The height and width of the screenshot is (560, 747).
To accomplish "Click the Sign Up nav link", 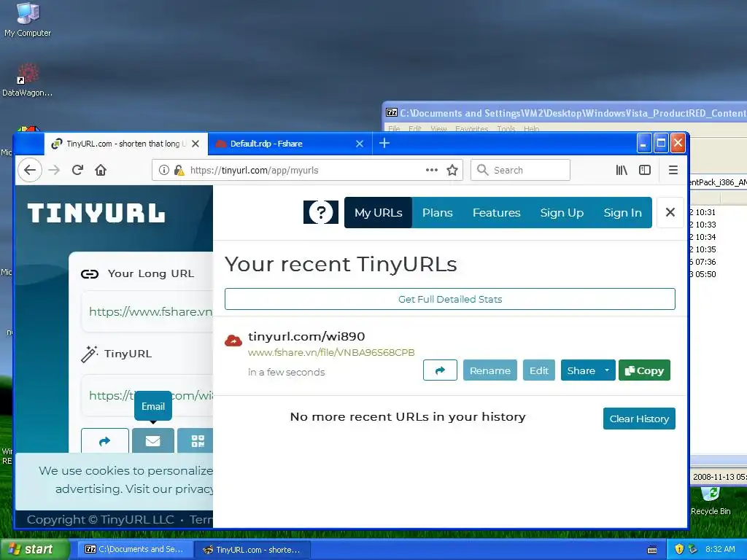I will pos(562,212).
